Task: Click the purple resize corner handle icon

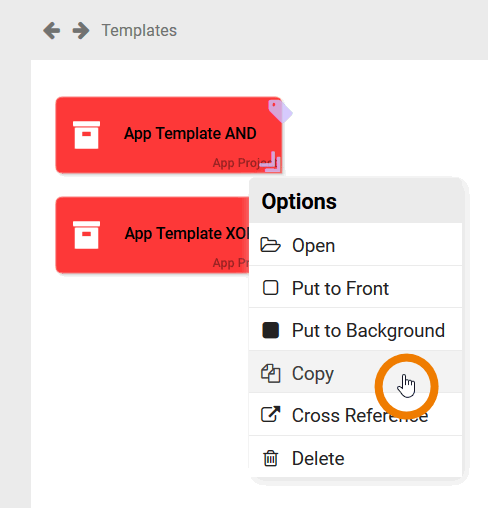Action: pyautogui.click(x=273, y=162)
